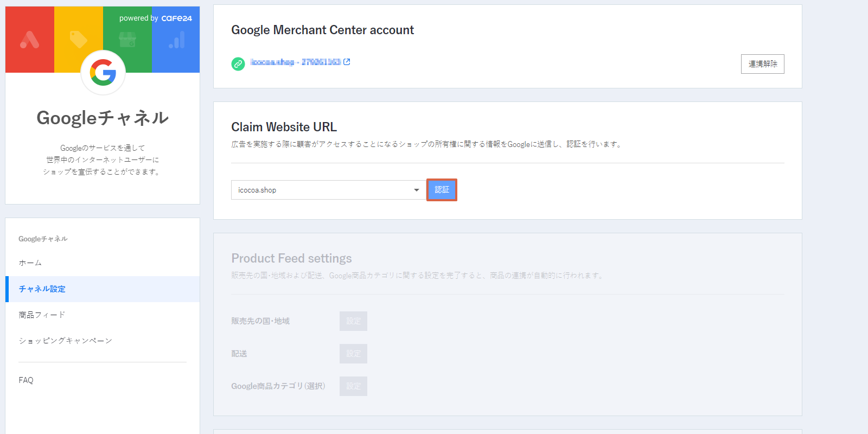Click the linked Merchant Center account name

coord(296,62)
